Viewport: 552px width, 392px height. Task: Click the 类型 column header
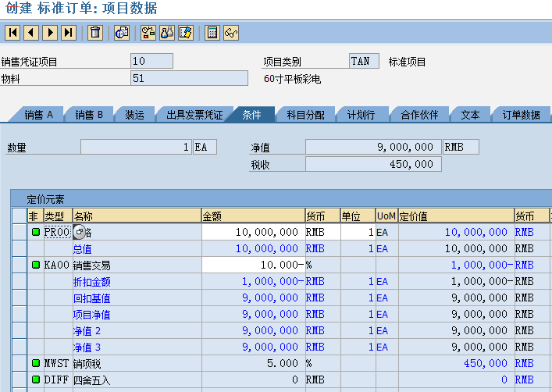pyautogui.click(x=58, y=216)
